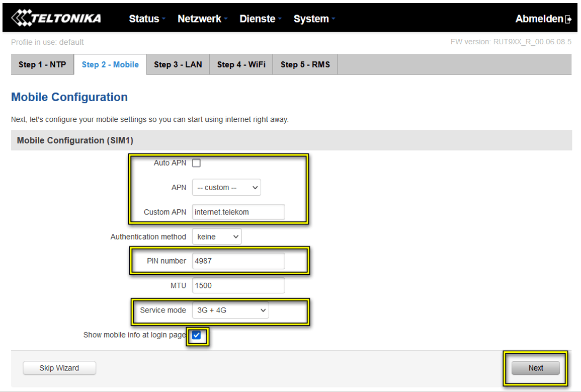This screenshot has height=392, width=581.
Task: Click the Teltonika logo
Action: point(56,19)
